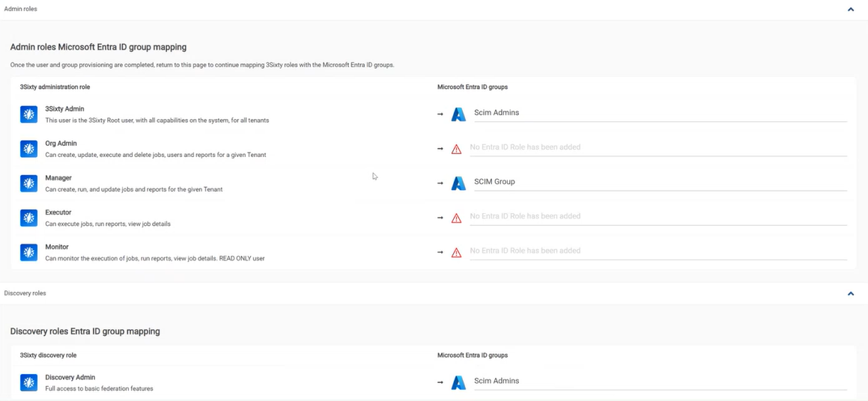Enter Entra ID role for Org Admin
The width and height of the screenshot is (868, 401).
658,147
